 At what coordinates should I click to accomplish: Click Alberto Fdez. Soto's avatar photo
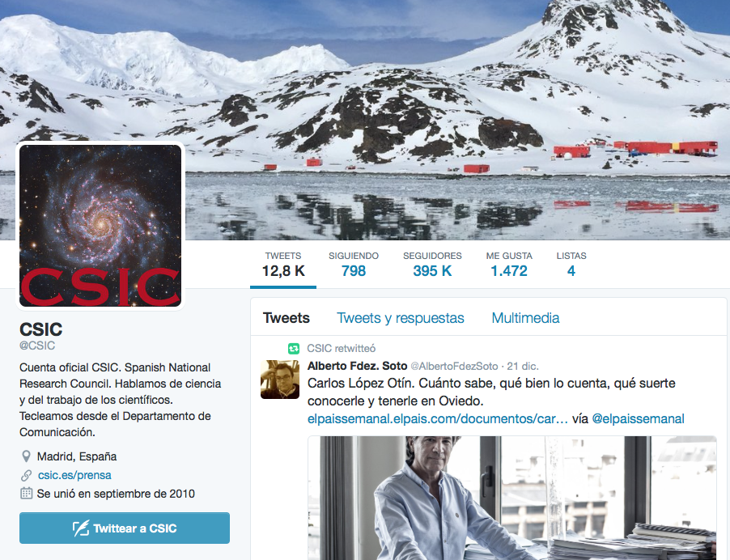(x=280, y=380)
